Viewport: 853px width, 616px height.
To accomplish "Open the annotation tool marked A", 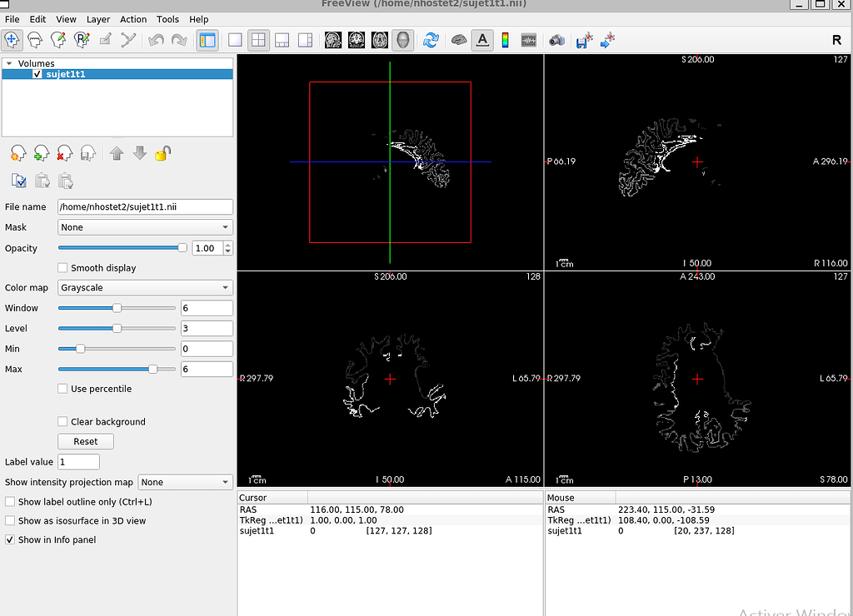I will tap(482, 39).
